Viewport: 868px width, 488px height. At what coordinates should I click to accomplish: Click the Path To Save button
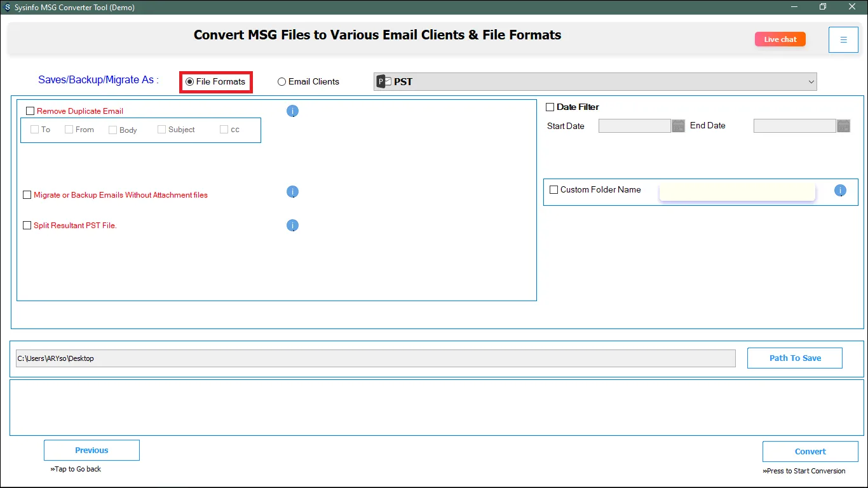click(x=795, y=358)
